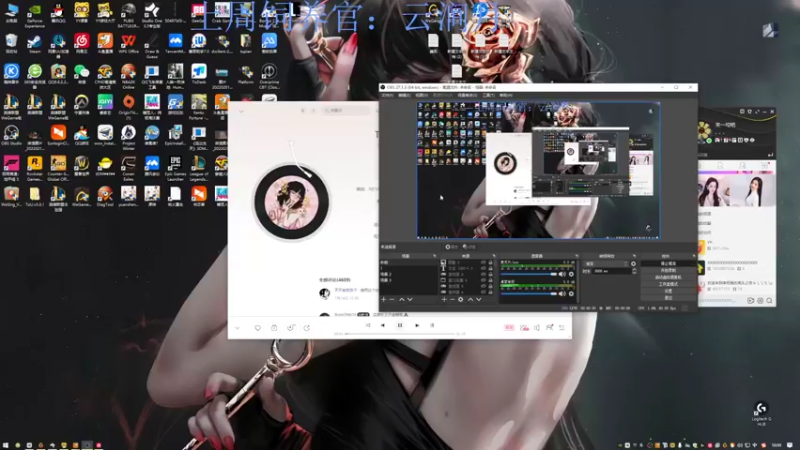This screenshot has width=800, height=450.
Task: Remove selected scene with minus button in OBS
Action: click(x=392, y=299)
